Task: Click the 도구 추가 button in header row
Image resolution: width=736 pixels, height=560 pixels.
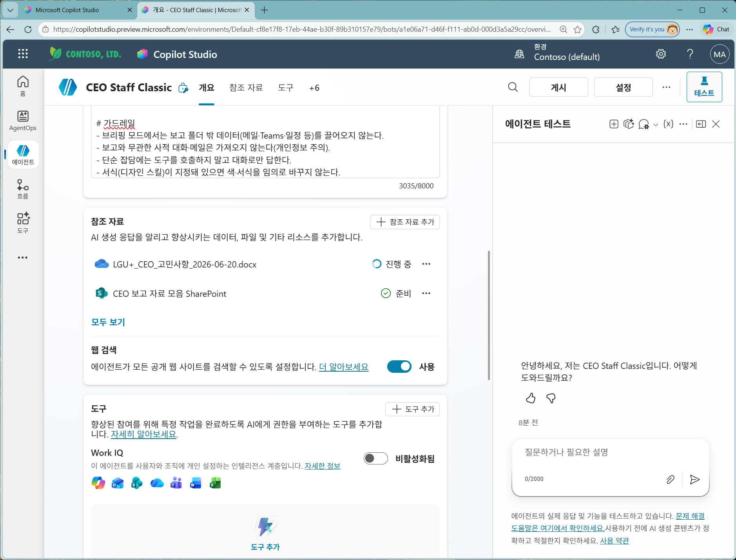Action: point(413,409)
